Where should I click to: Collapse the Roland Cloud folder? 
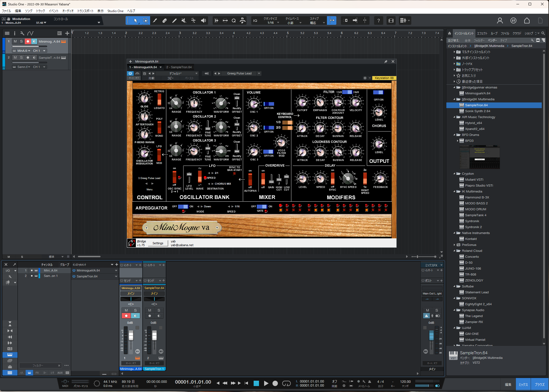click(x=454, y=251)
